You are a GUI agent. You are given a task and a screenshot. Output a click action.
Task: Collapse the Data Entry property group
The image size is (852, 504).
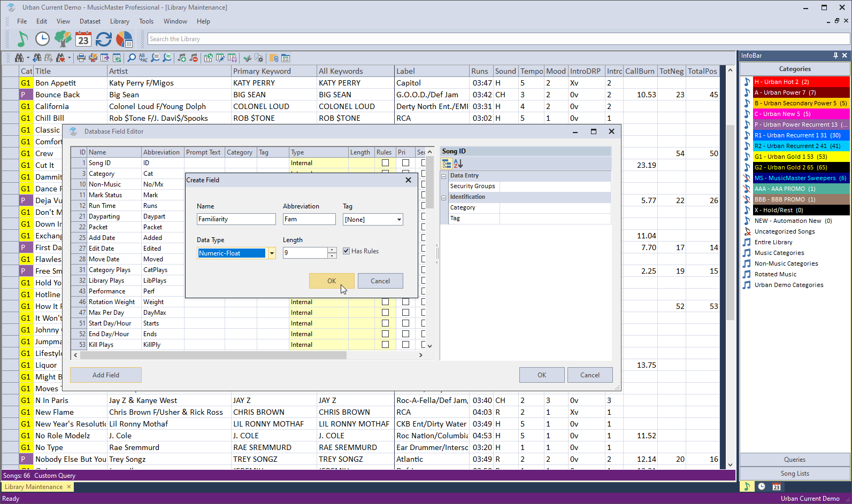pyautogui.click(x=443, y=176)
